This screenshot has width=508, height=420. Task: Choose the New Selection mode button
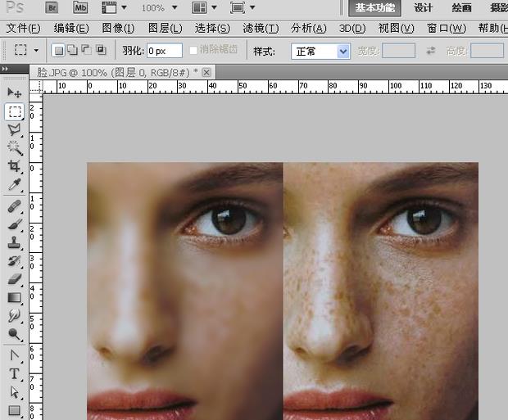tap(58, 51)
